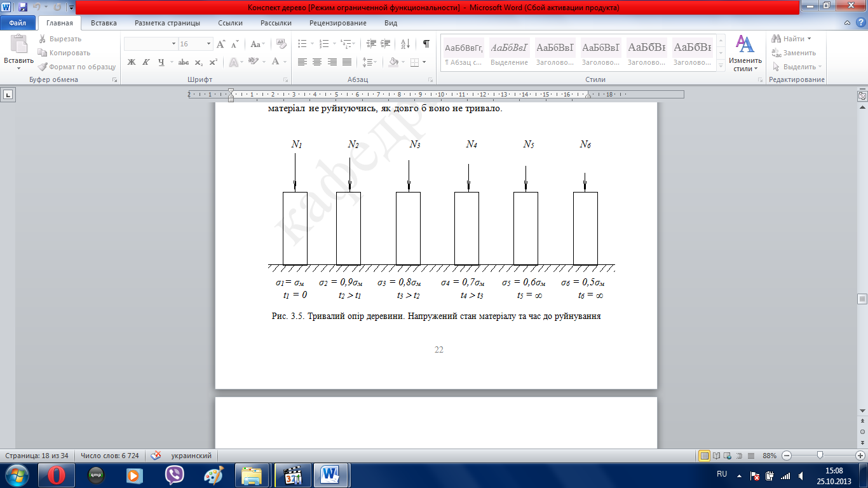Screen dimensions: 868x488
Task: Click the Заменить button
Action: point(794,53)
